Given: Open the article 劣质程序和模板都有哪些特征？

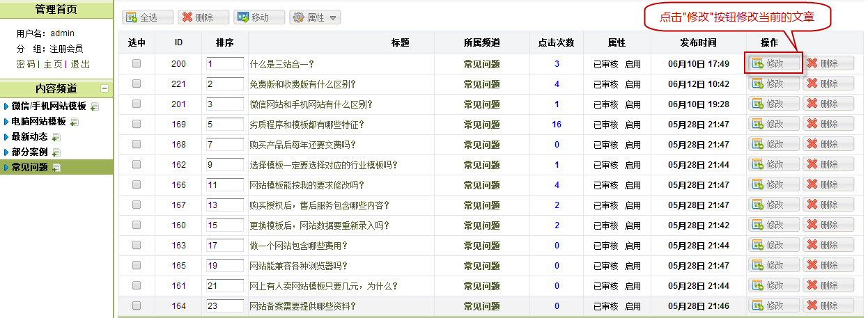Looking at the screenshot, I should [x=307, y=125].
